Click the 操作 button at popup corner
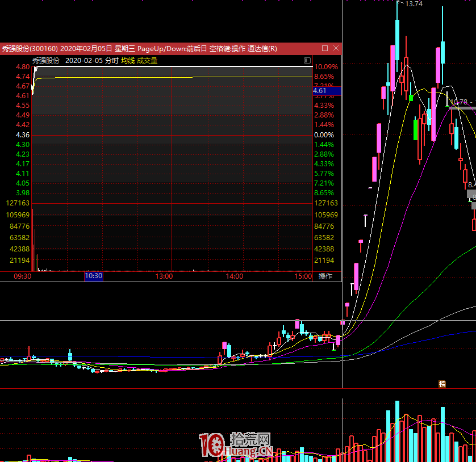The image size is (476, 462). coord(325,276)
